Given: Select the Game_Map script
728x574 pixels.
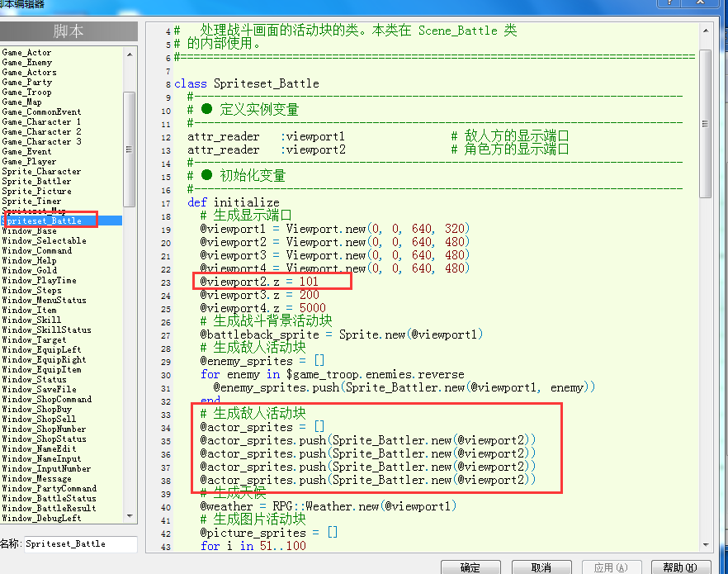Looking at the screenshot, I should point(21,102).
